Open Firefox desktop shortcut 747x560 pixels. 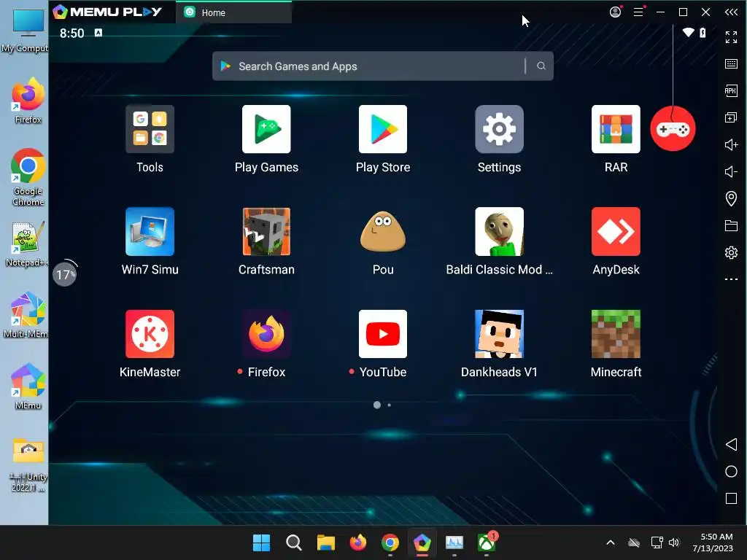click(28, 101)
